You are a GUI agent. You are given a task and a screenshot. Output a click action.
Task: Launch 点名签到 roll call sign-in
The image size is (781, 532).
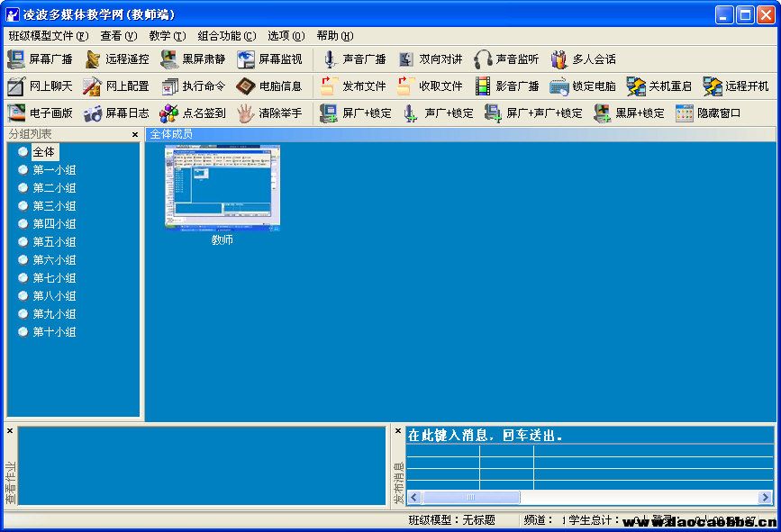tap(169, 113)
